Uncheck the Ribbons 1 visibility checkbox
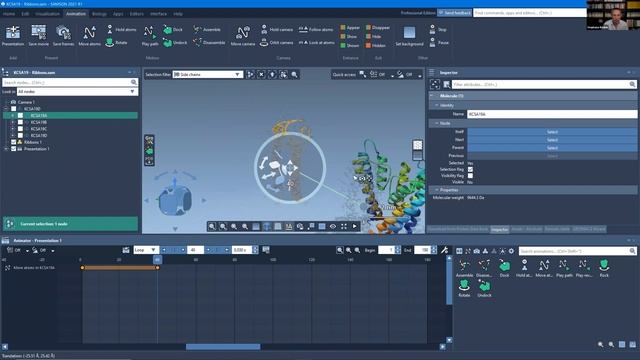 coord(13,142)
